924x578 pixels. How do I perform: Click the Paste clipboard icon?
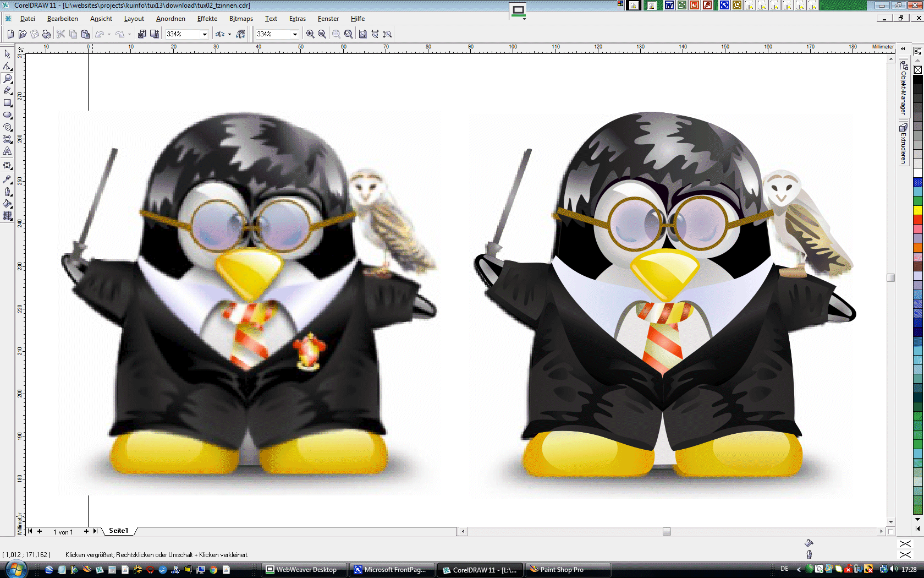85,34
